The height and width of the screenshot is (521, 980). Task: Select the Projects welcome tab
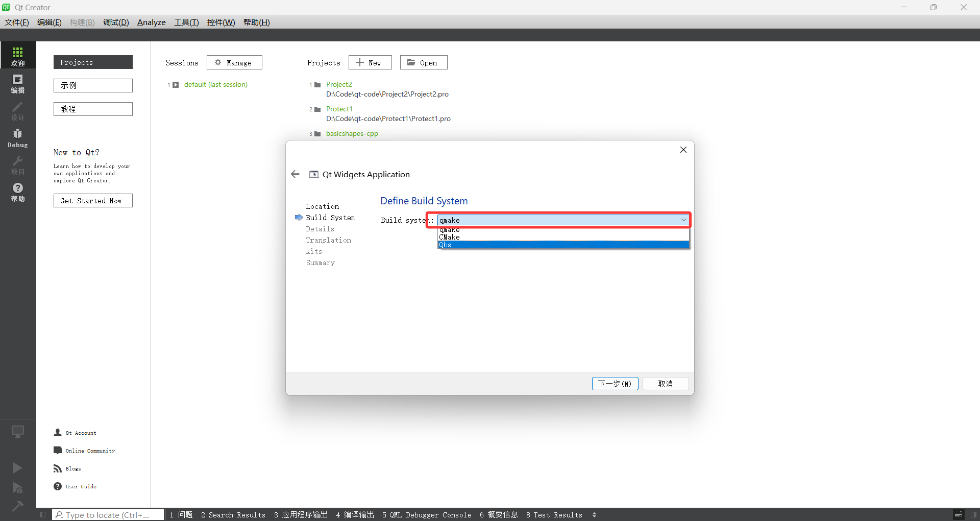(x=93, y=62)
